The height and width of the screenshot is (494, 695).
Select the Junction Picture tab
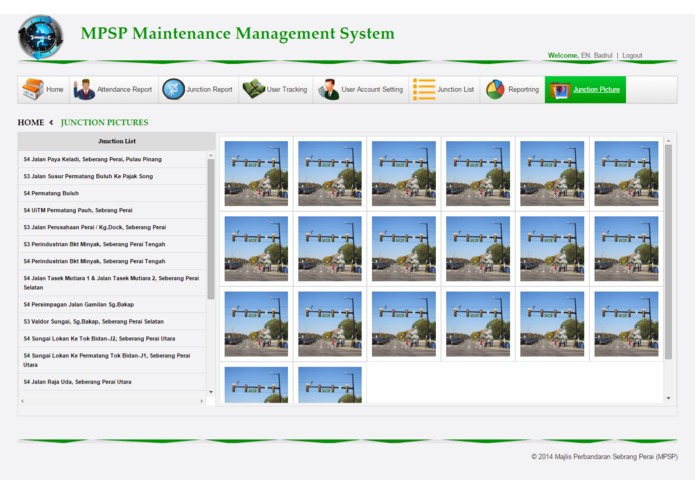click(x=586, y=89)
